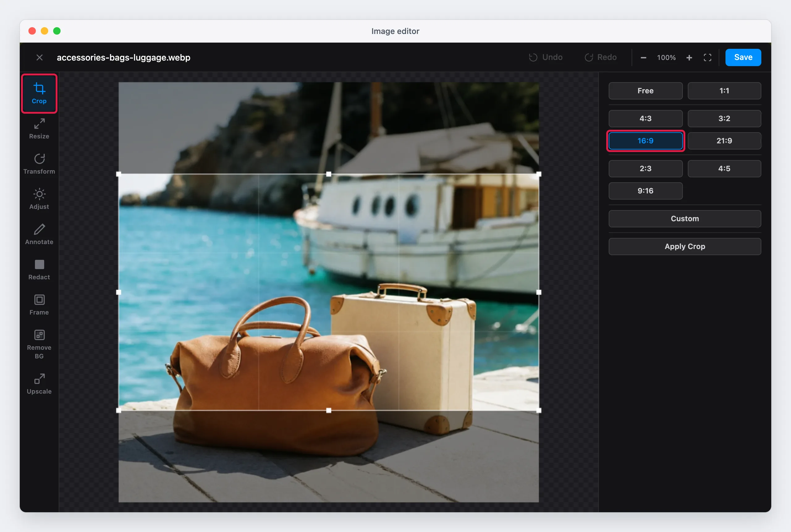Click the bottom-left crop corner handle
The width and height of the screenshot is (791, 532).
pyautogui.click(x=118, y=411)
